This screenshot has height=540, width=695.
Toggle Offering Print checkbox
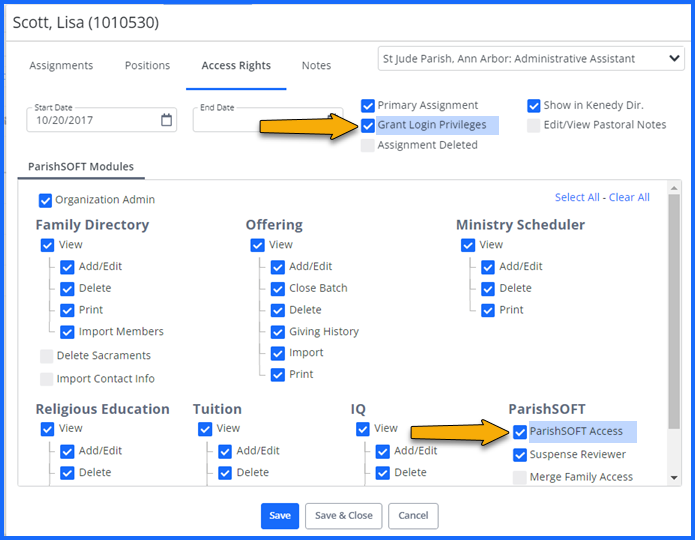pos(278,375)
